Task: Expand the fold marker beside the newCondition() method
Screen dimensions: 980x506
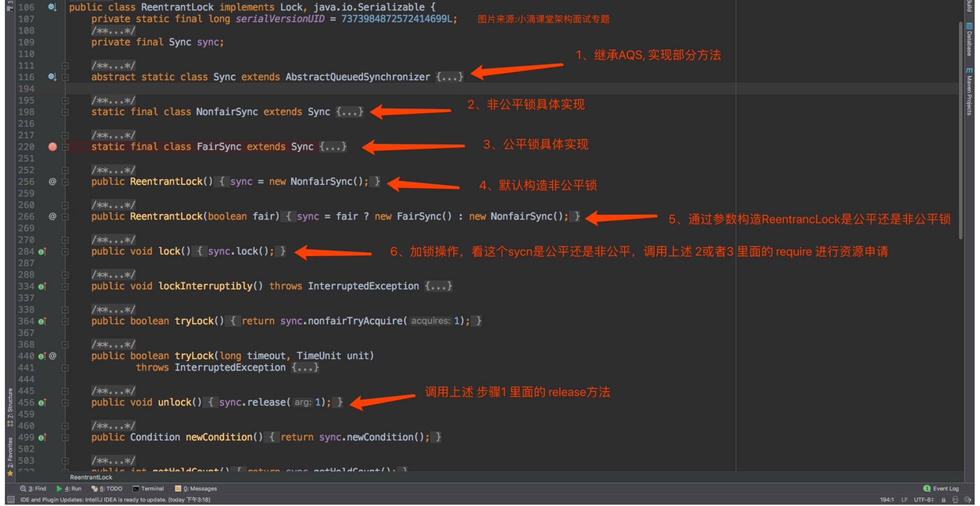Action: coord(65,437)
